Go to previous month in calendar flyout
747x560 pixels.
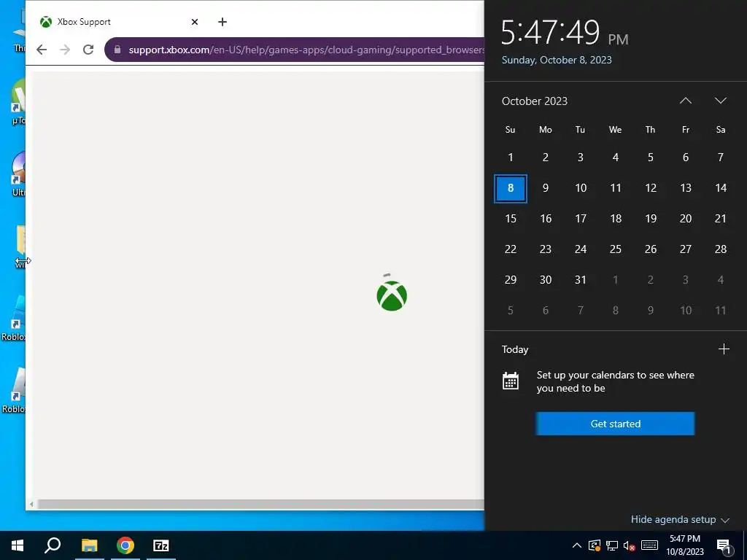(x=685, y=101)
